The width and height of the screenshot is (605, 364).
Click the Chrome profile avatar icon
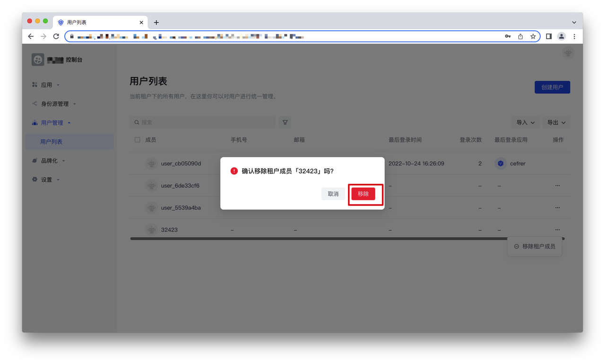tap(562, 36)
